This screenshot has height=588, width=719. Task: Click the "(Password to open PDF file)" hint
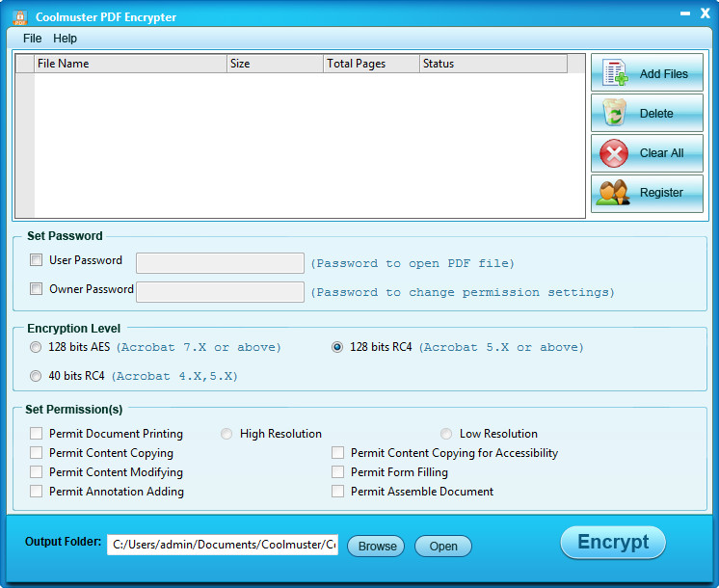[x=413, y=264]
